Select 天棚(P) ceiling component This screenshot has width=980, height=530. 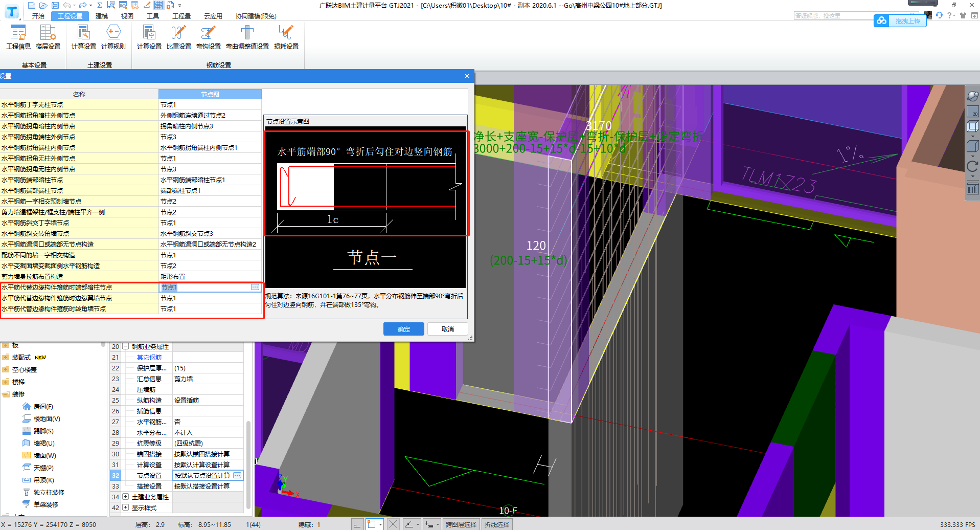[x=38, y=468]
